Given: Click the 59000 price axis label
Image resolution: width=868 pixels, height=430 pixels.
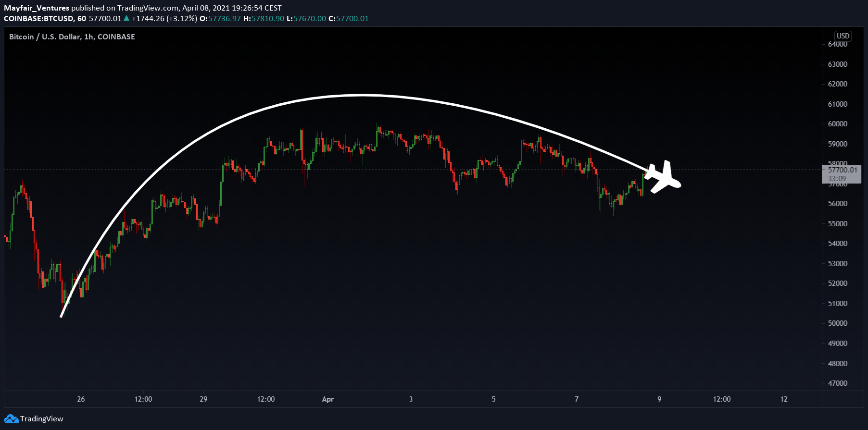Looking at the screenshot, I should 838,144.
